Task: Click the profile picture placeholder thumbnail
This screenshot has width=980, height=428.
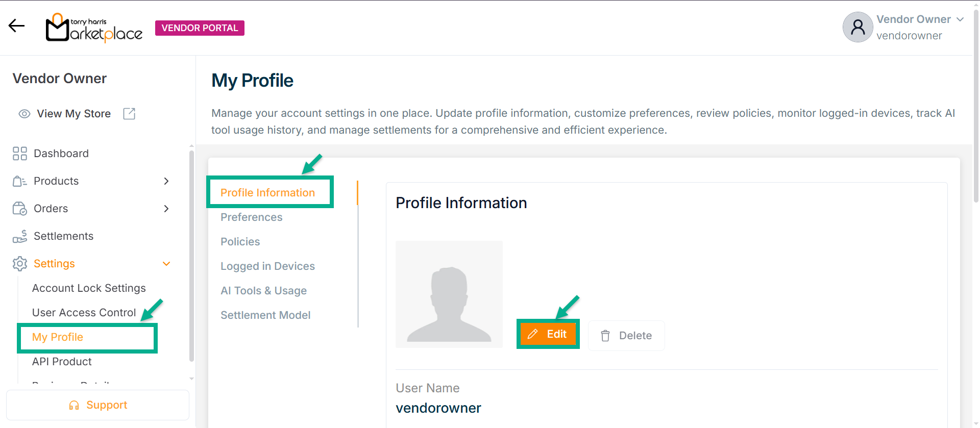Action: [x=449, y=294]
